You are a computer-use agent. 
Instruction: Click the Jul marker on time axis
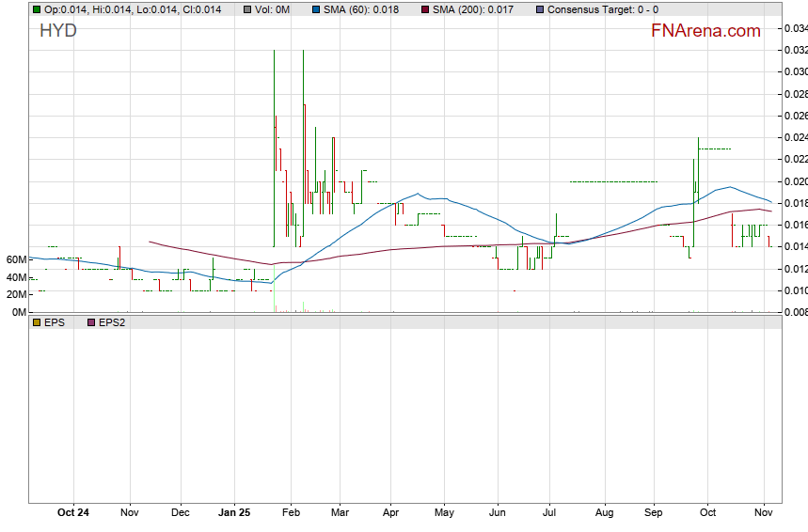[x=550, y=513]
